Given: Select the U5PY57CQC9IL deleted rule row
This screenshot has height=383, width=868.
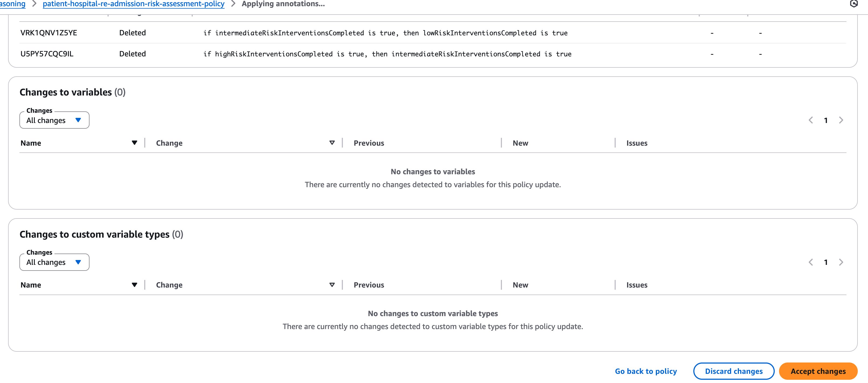Looking at the screenshot, I should 47,54.
